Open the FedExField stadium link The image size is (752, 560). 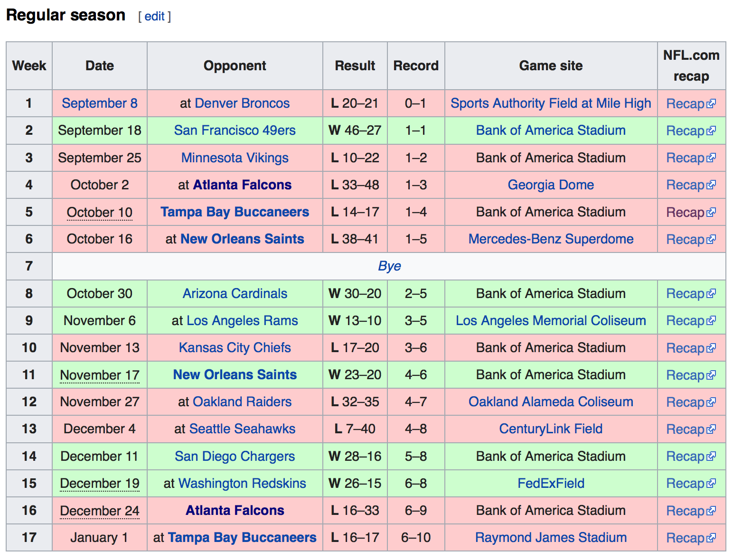click(551, 484)
